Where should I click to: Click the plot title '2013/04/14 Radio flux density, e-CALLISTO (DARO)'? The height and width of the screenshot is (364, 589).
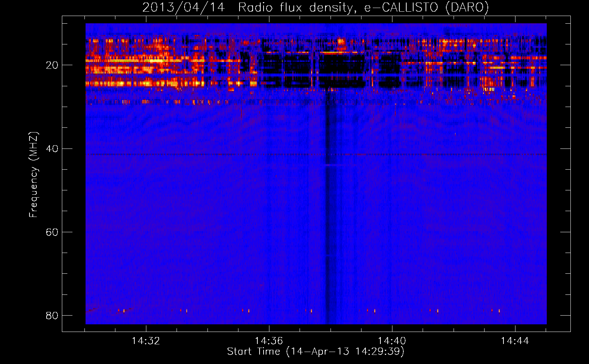(315, 7)
